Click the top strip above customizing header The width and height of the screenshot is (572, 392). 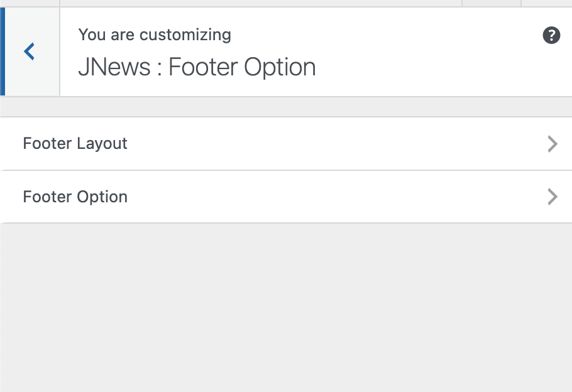[251, 3]
